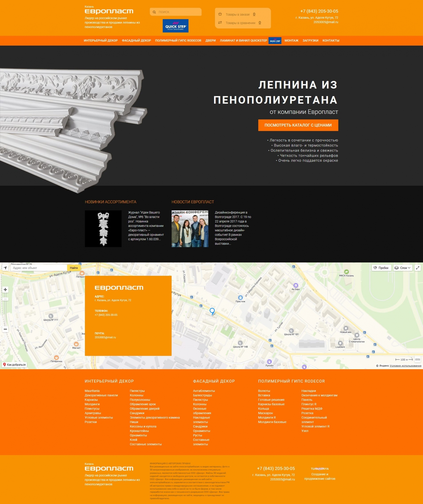Zoom in the map with plus button
Image resolution: width=423 pixels, height=504 pixels.
tap(5, 290)
